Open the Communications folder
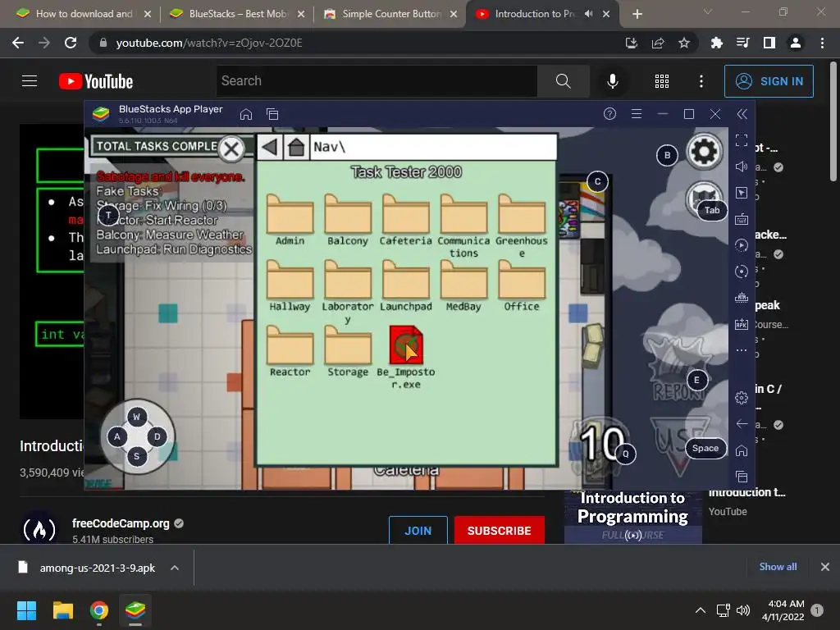Viewport: 840px width, 630px height. pos(463,214)
